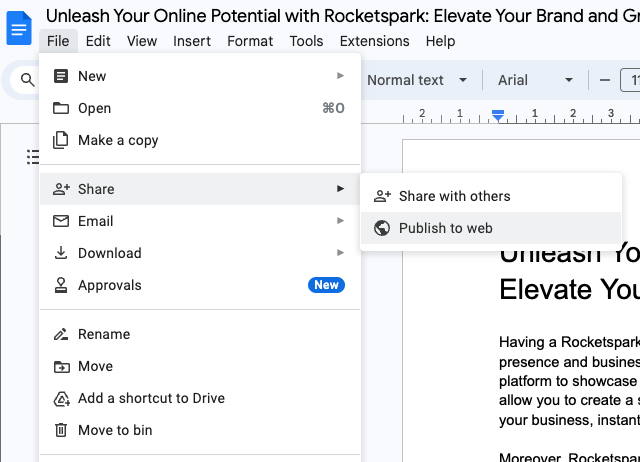Click the blue indent marker on ruler
This screenshot has width=640, height=462.
pyautogui.click(x=498, y=116)
